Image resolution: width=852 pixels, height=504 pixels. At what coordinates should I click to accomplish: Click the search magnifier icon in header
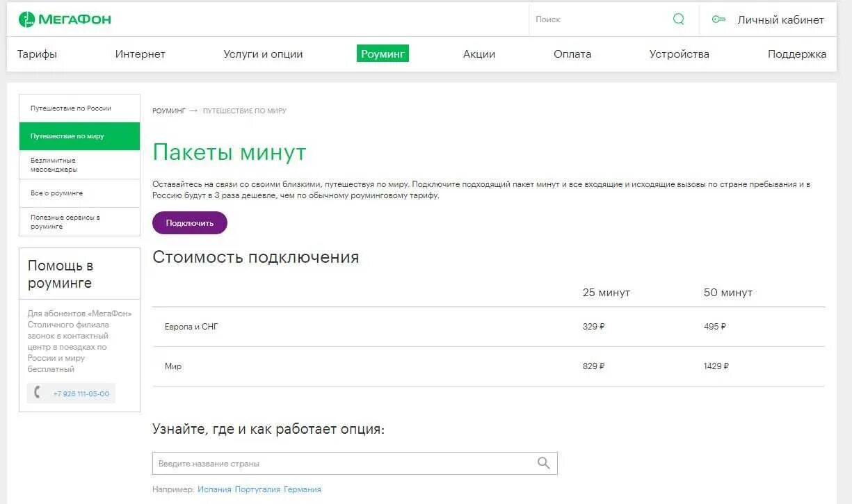pos(679,19)
